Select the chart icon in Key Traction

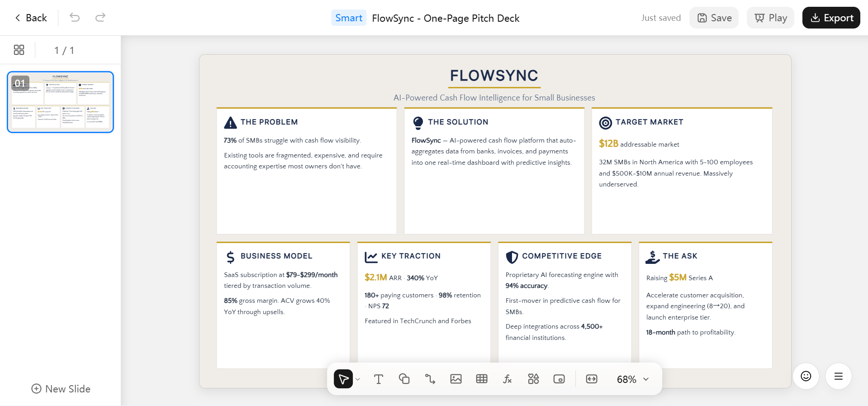(x=371, y=257)
